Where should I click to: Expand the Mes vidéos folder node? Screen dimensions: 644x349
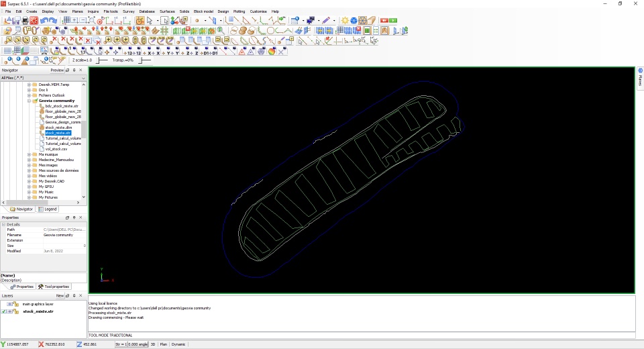29,176
